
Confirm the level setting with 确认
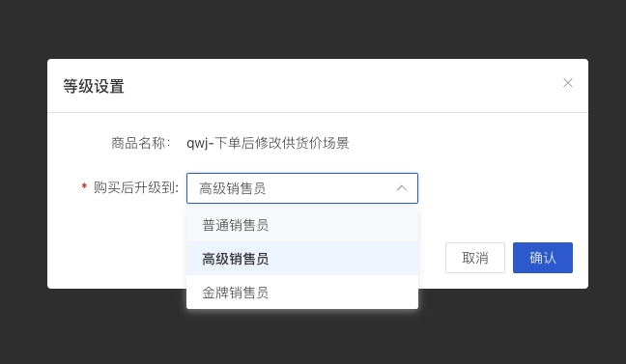(543, 258)
